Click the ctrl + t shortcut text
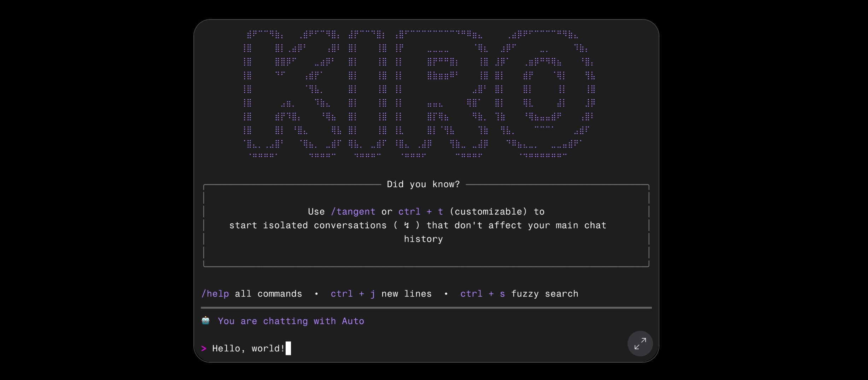This screenshot has width=868, height=380. (x=420, y=211)
